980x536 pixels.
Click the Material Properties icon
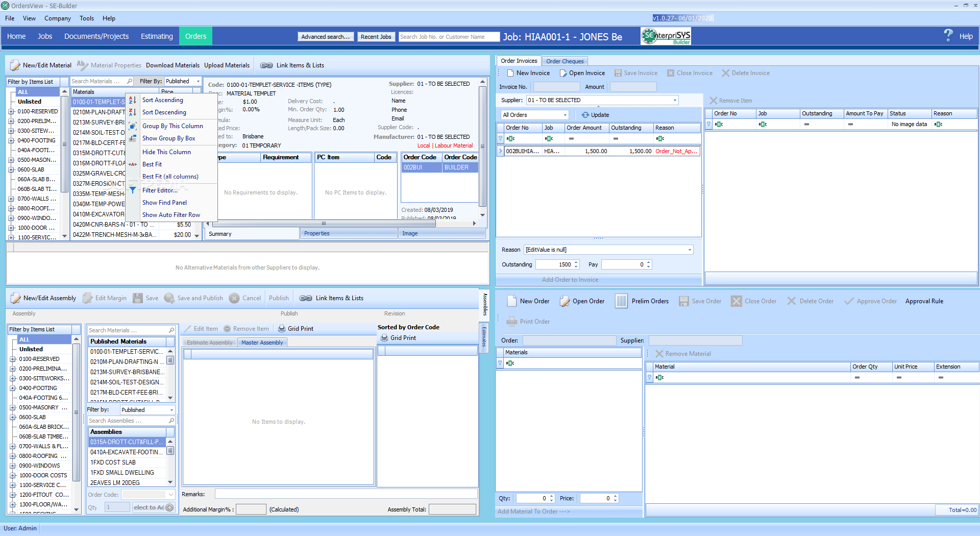[x=82, y=65]
